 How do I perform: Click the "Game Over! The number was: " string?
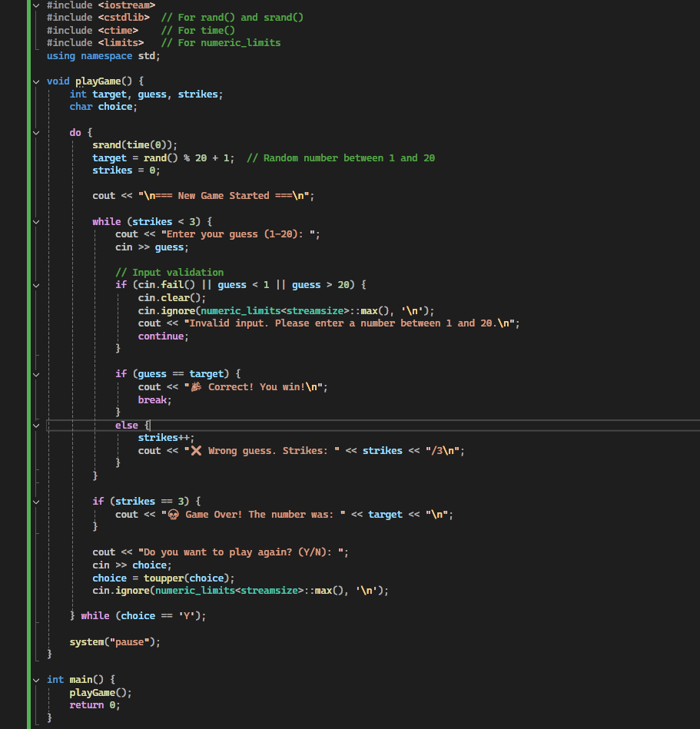[254, 515]
